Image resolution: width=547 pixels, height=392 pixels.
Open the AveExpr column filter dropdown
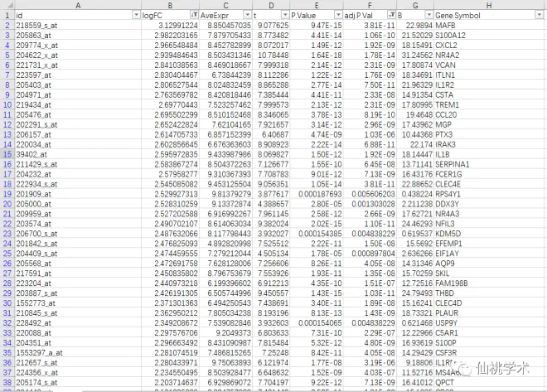[247, 15]
